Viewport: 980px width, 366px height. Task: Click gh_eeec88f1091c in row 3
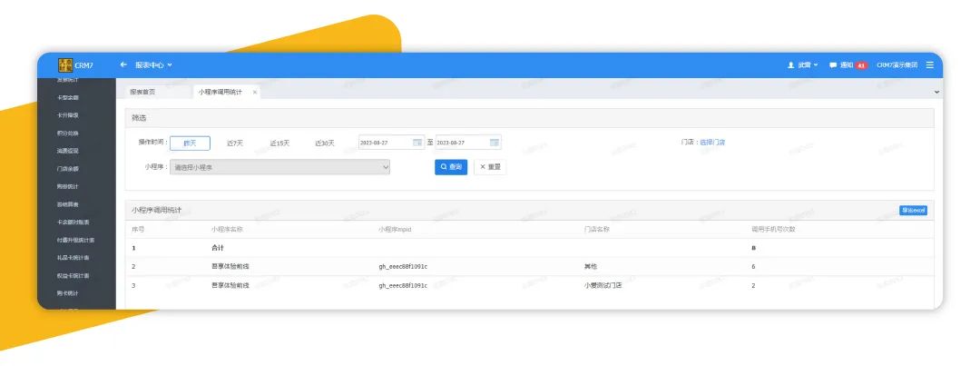coord(403,286)
